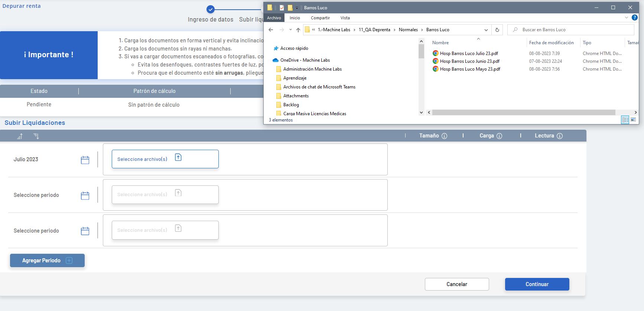Switch to details view in Explorer
Screen dimensions: 644x311
click(625, 120)
